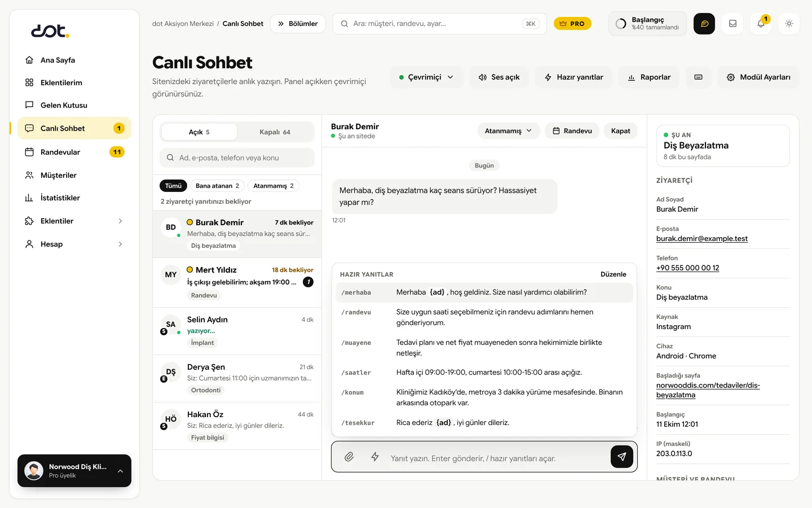Switch to Kapalı 64 tab
This screenshot has width=812, height=508.
tap(275, 132)
